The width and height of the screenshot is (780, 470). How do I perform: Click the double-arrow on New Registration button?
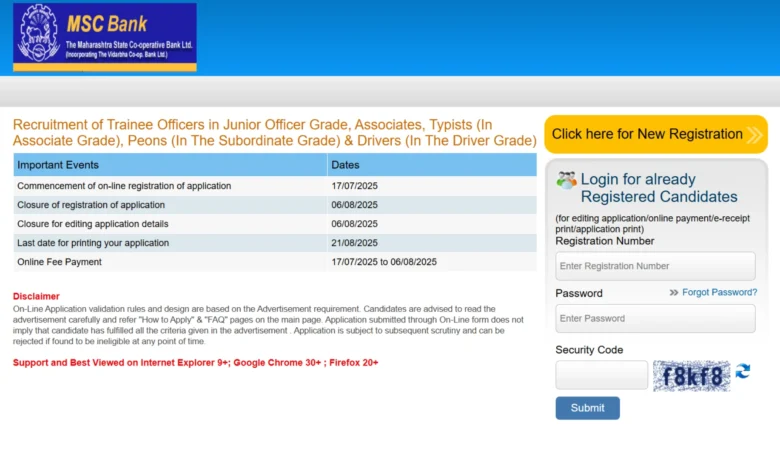click(754, 135)
